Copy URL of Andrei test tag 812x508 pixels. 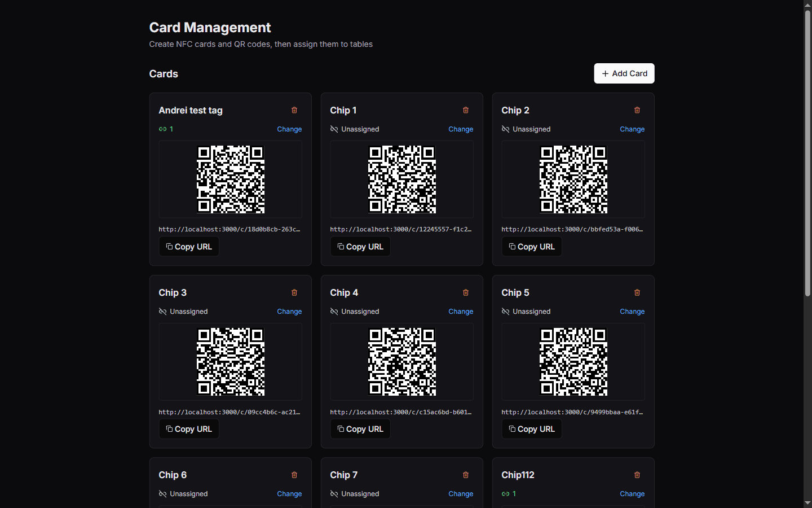(x=189, y=247)
